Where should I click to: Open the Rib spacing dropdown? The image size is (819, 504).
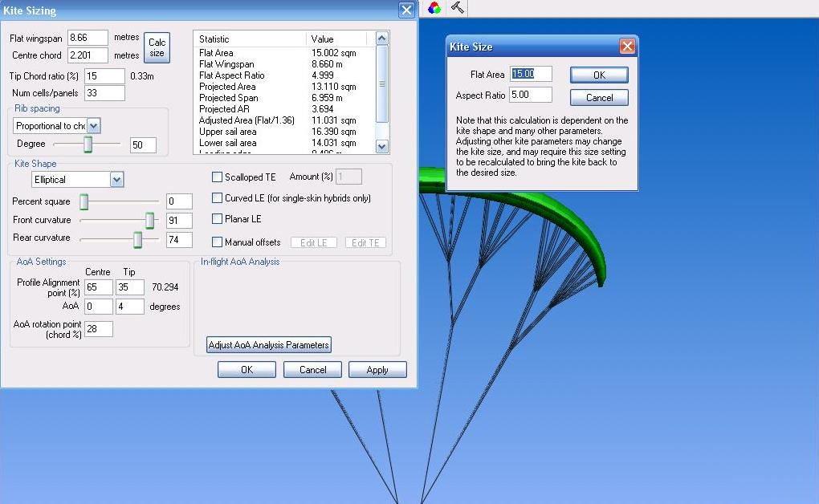point(93,126)
